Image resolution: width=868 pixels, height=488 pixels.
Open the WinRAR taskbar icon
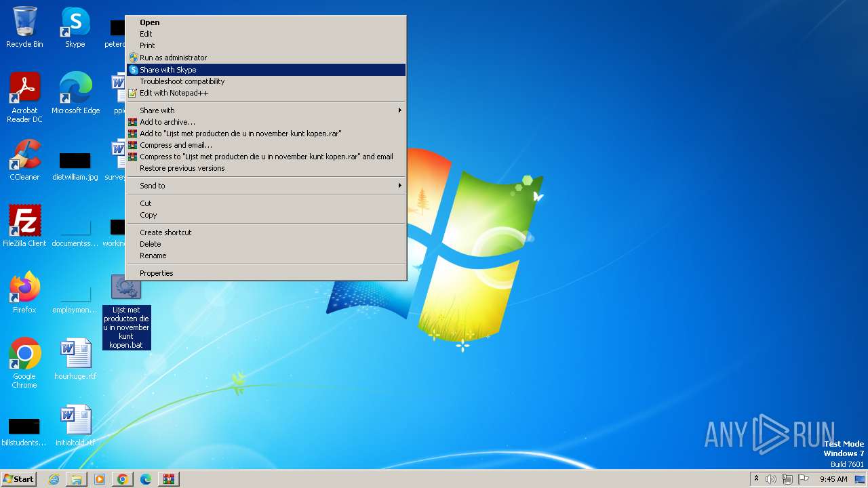tap(169, 479)
